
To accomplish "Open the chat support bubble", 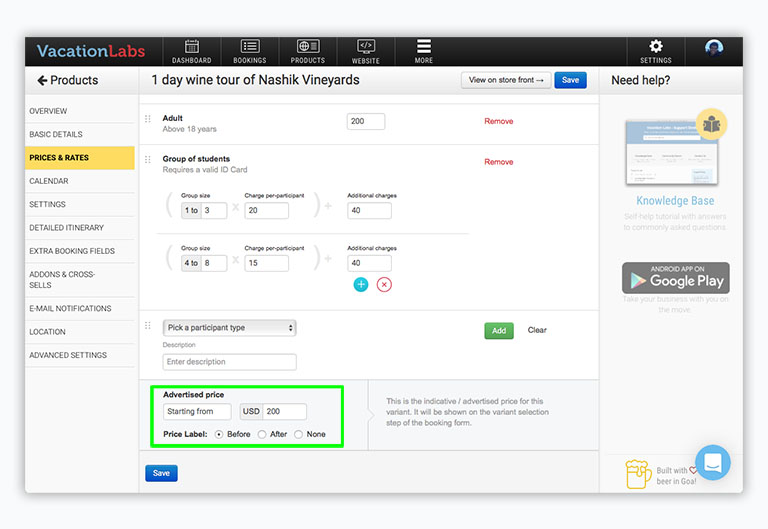I will pos(713,462).
